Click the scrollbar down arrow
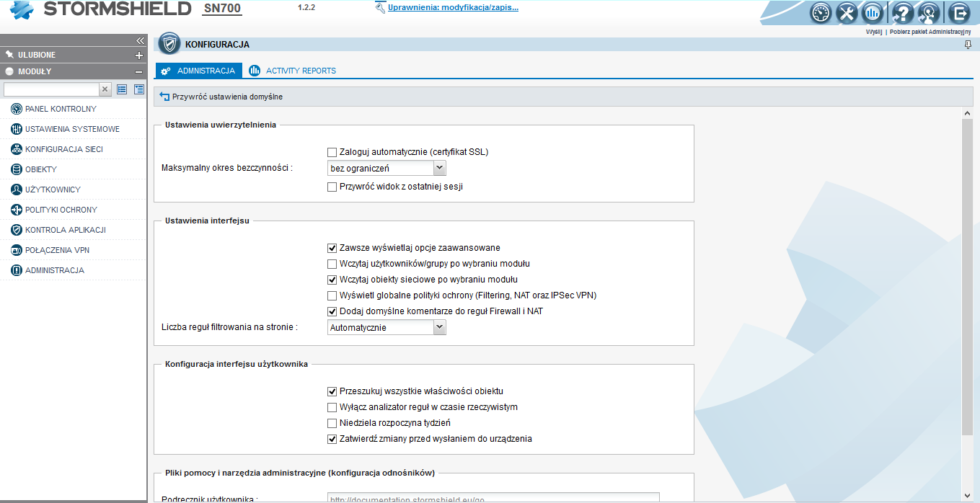The image size is (980, 503). (967, 496)
